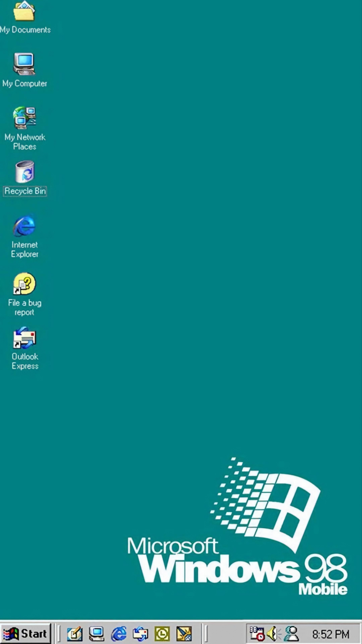Launch Internet Explorer from the desktop
Screen dimensions: 362x644
point(24,225)
